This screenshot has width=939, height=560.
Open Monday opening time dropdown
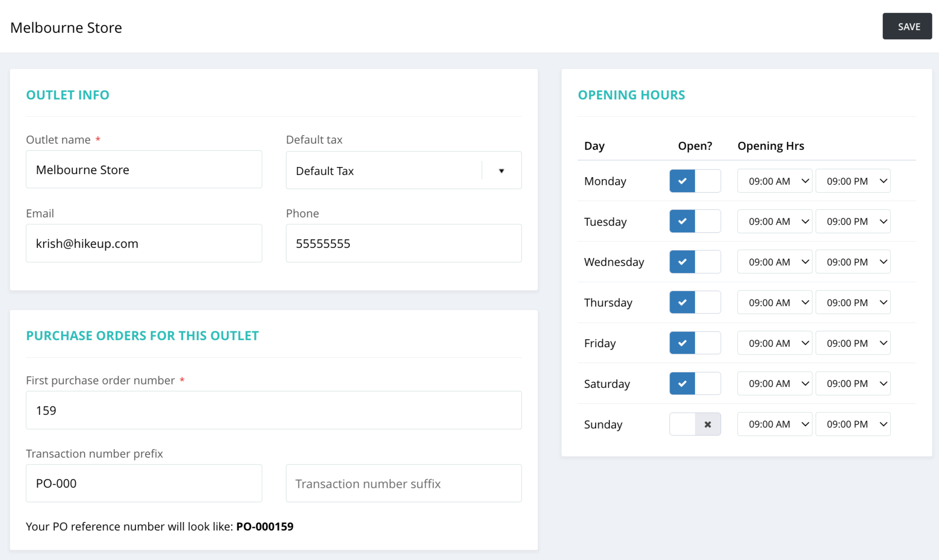click(774, 181)
